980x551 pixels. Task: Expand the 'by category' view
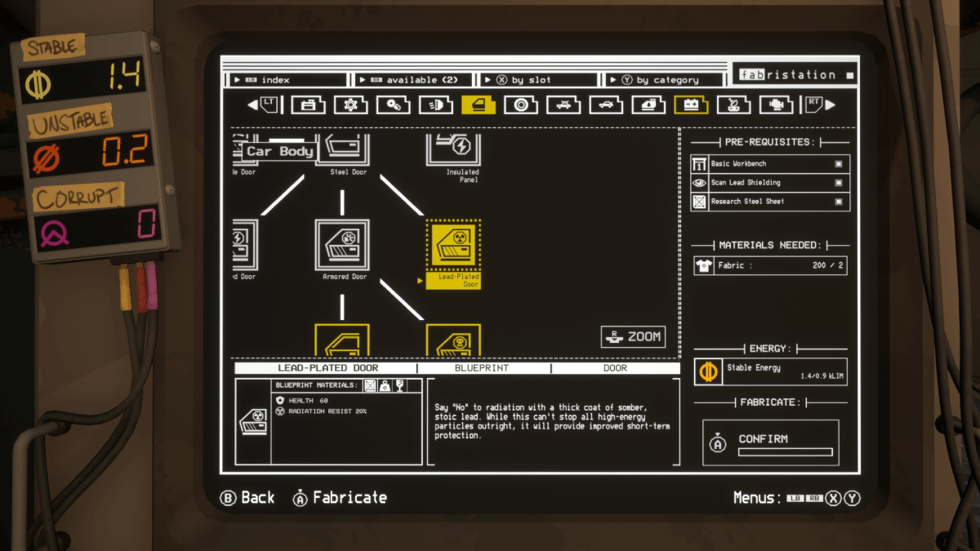coord(665,80)
